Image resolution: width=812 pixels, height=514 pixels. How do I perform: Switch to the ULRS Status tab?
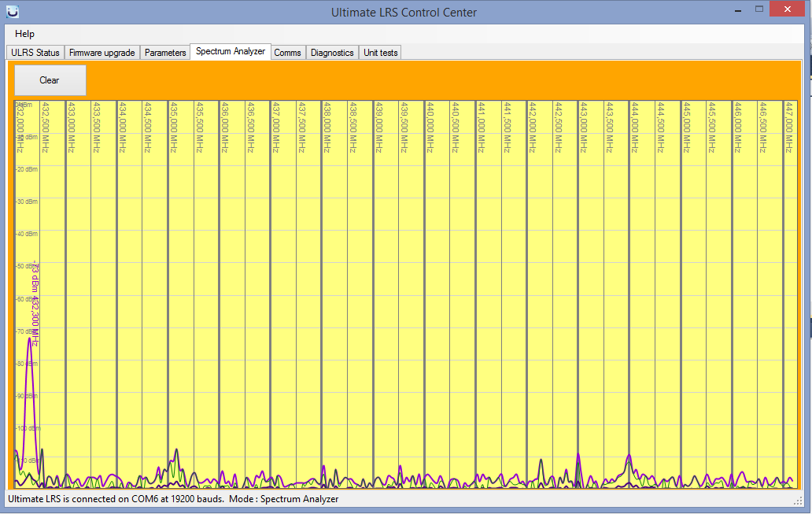point(35,52)
